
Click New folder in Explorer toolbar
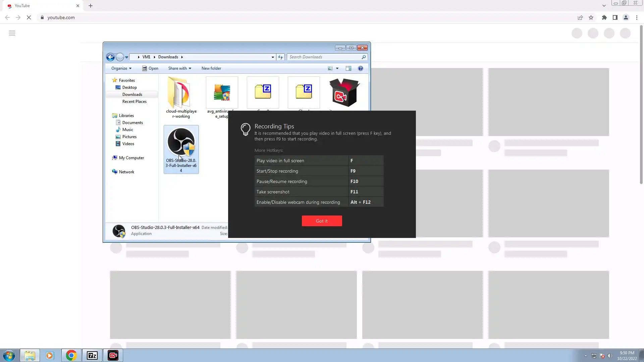tap(211, 68)
